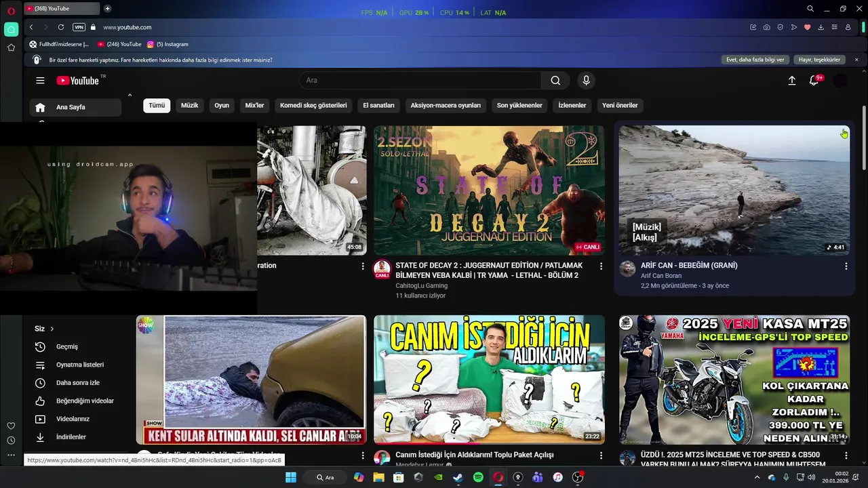
Task: Click the Opera sidebar star bookmarks icon
Action: click(x=11, y=47)
